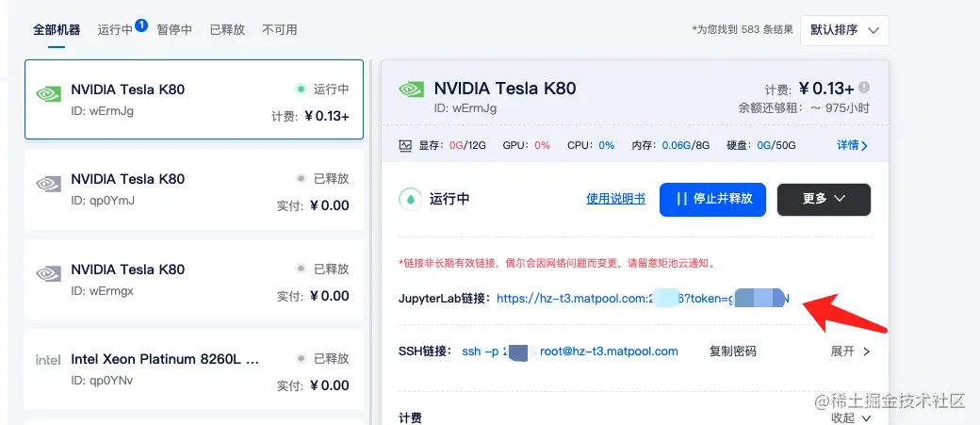This screenshot has width=980, height=425.
Task: Click grey NVIDIA logo on qp0YmJ card
Action: tap(48, 184)
